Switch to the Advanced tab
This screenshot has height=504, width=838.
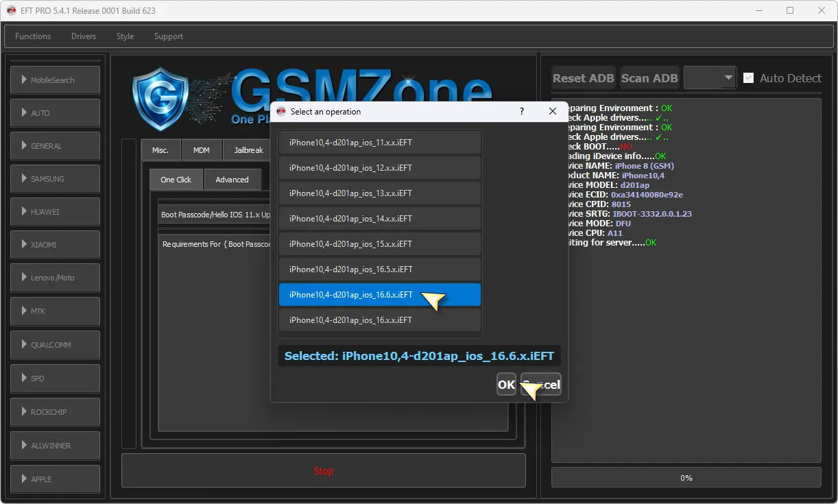232,180
